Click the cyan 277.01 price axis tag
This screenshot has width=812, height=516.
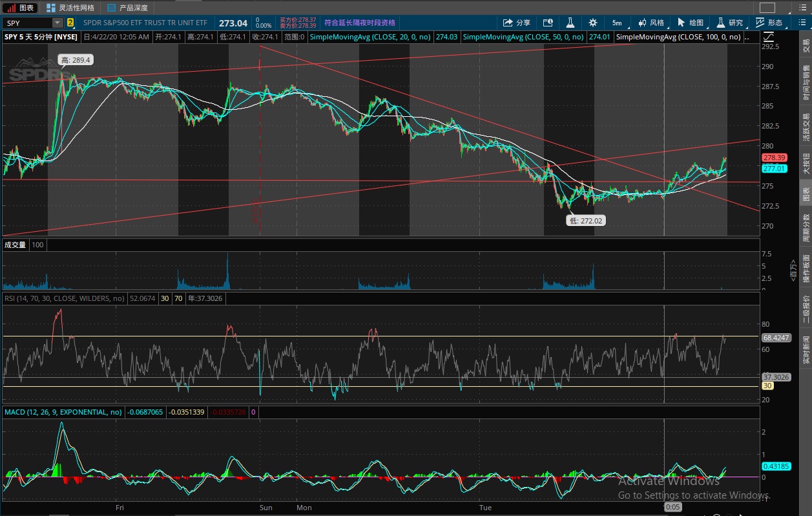pyautogui.click(x=774, y=169)
